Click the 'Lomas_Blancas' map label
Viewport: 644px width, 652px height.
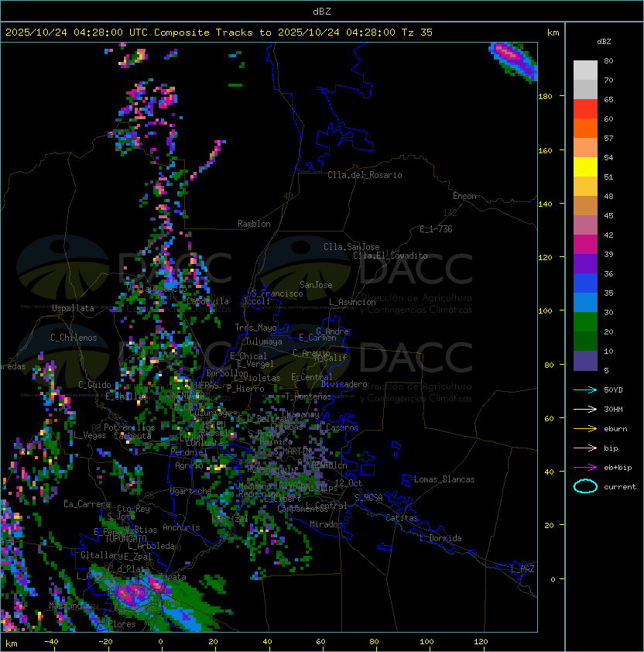coord(444,479)
